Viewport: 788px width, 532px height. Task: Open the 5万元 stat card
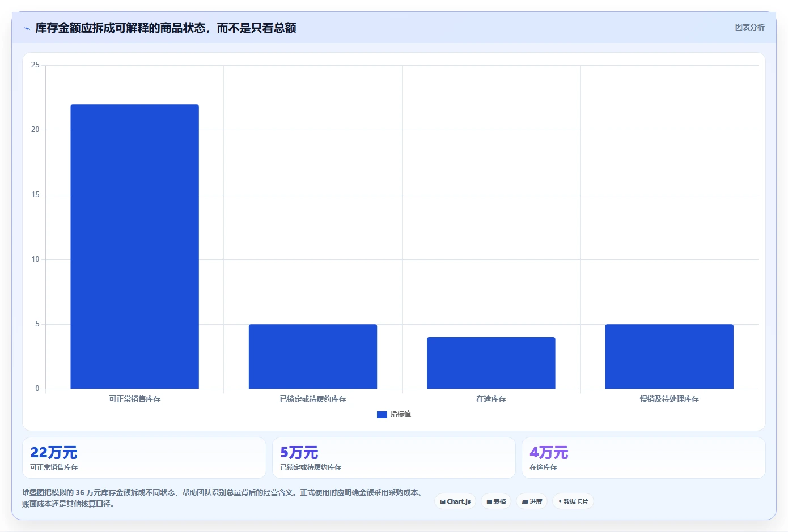394,458
